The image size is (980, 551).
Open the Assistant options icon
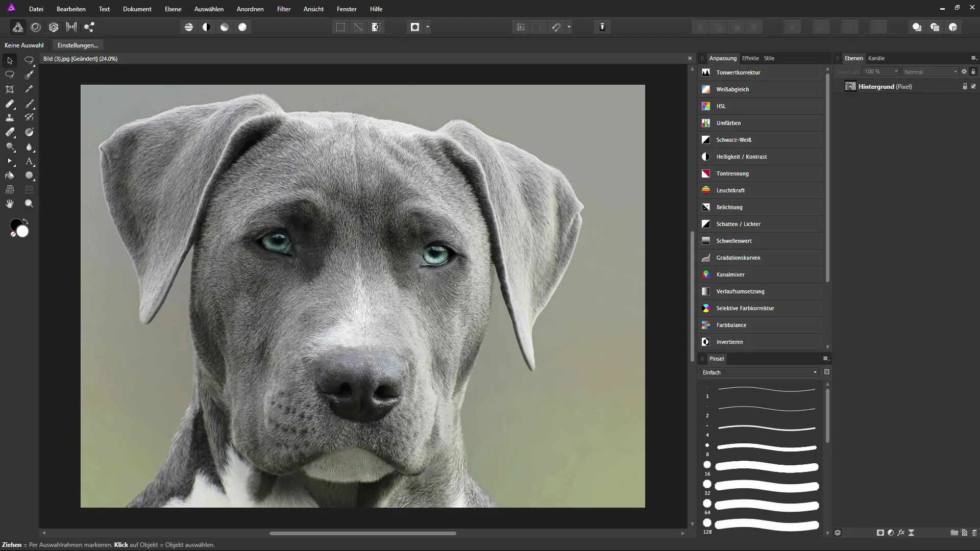602,27
